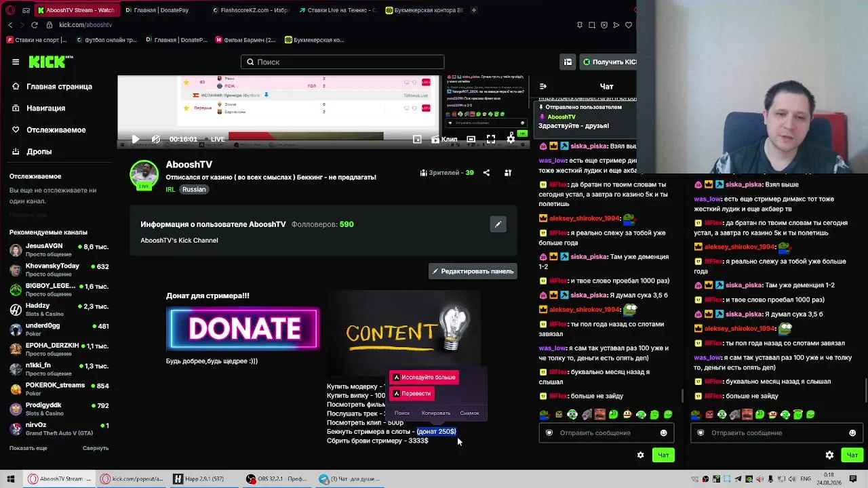The width and height of the screenshot is (868, 488).
Task: Create a clip with Клип button
Action: 445,139
